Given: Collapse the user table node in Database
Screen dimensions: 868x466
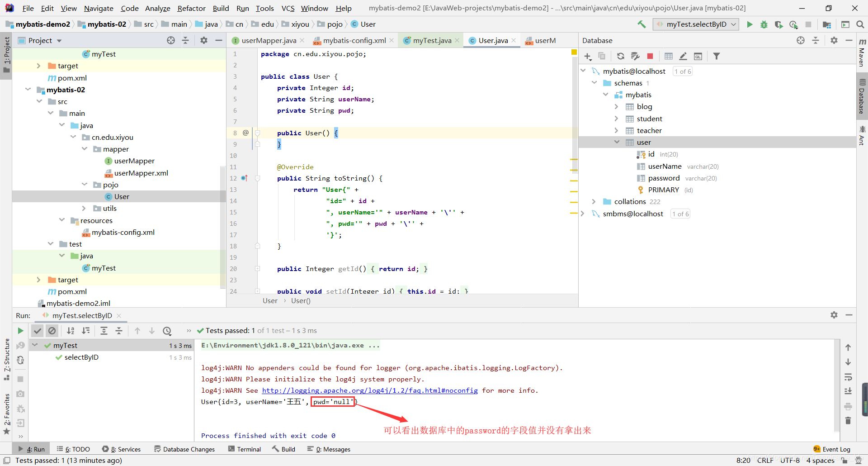Looking at the screenshot, I should (617, 142).
